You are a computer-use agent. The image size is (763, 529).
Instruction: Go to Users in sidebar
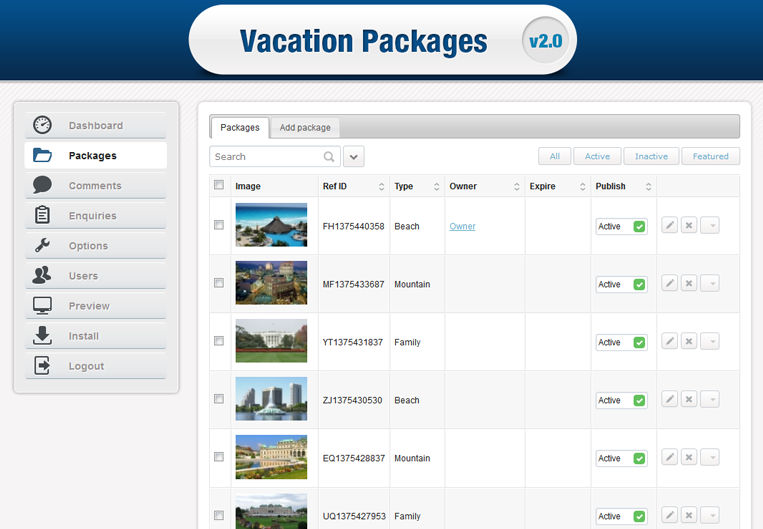coord(96,275)
